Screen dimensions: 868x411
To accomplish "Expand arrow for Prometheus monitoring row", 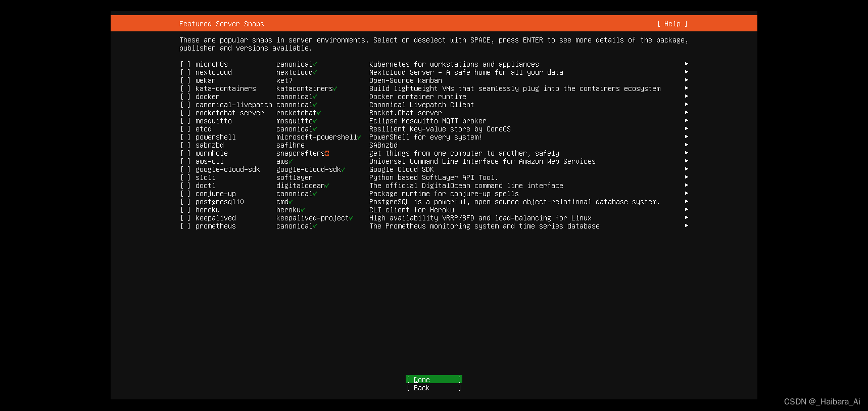I will point(687,225).
